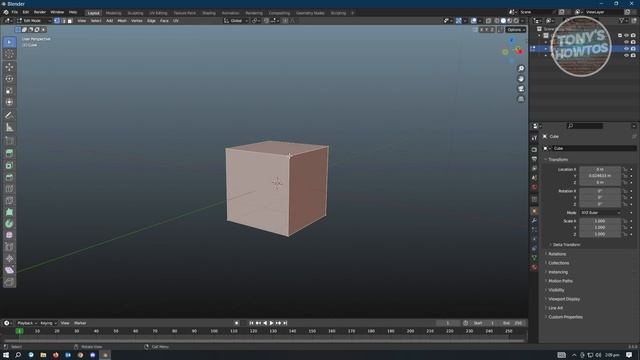Select the Select Box tool
Viewport: 640px width, 360px height.
[x=9, y=42]
